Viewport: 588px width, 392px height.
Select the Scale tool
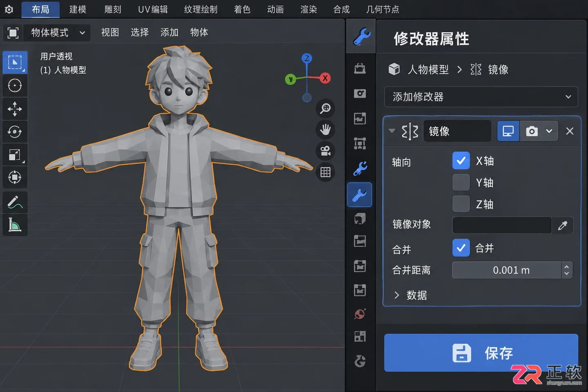click(15, 155)
